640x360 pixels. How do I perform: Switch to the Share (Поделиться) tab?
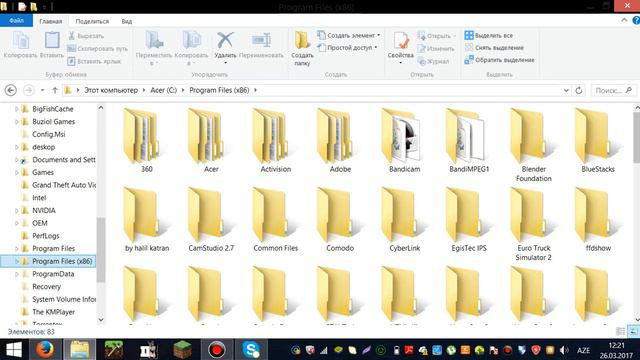pos(92,21)
